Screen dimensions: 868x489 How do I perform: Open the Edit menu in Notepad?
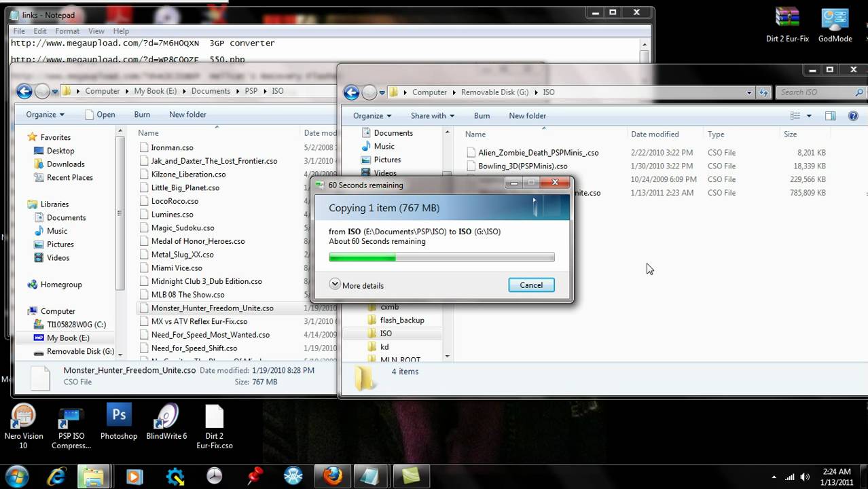[40, 31]
